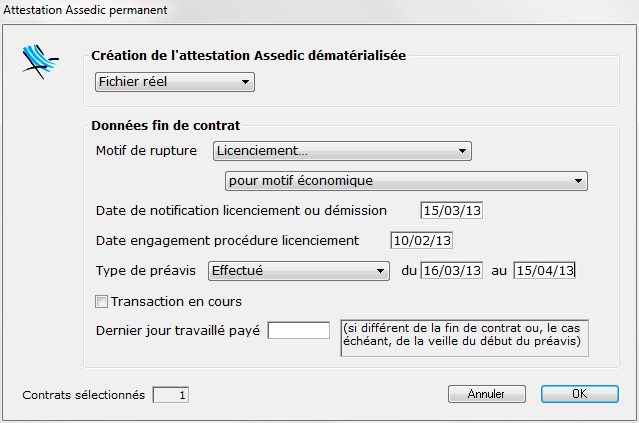Click the arrow of the Effectué dropdown
Image resolution: width=639 pixels, height=423 pixels.
coord(380,271)
